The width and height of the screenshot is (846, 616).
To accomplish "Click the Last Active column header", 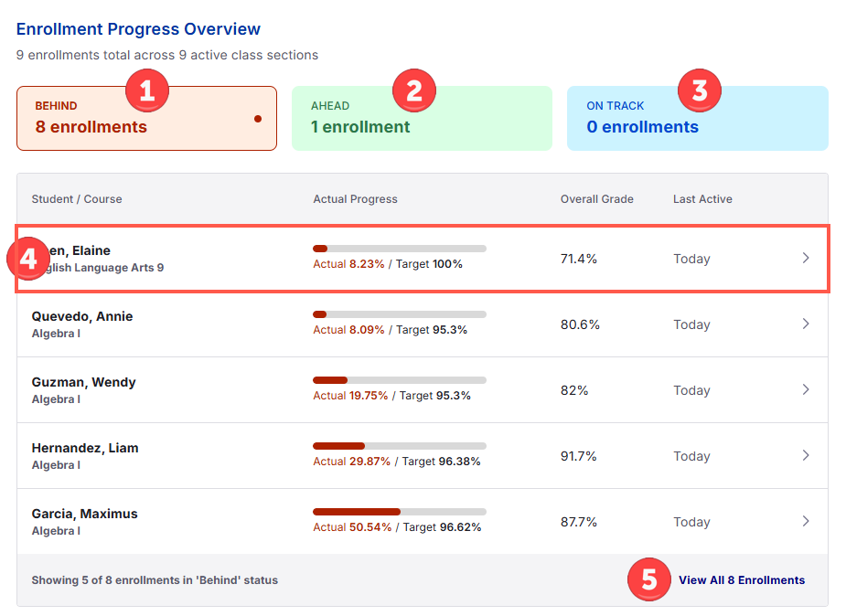I will pyautogui.click(x=702, y=199).
